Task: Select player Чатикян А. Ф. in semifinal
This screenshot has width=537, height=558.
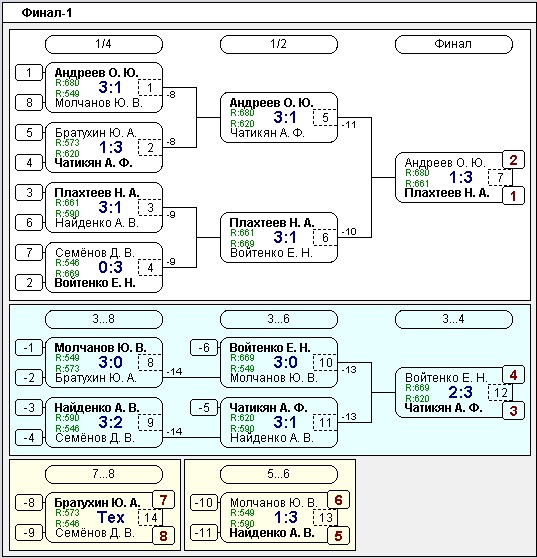Action: click(267, 133)
